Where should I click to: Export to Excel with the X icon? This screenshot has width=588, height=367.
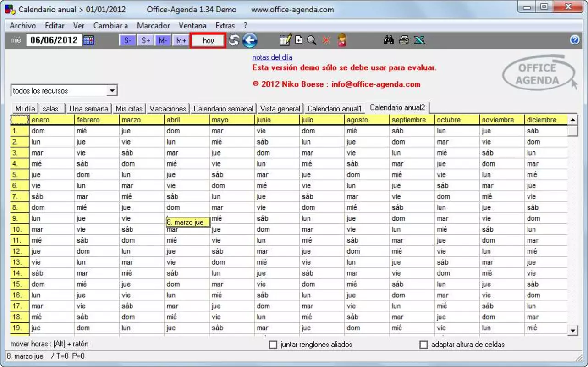click(x=419, y=40)
